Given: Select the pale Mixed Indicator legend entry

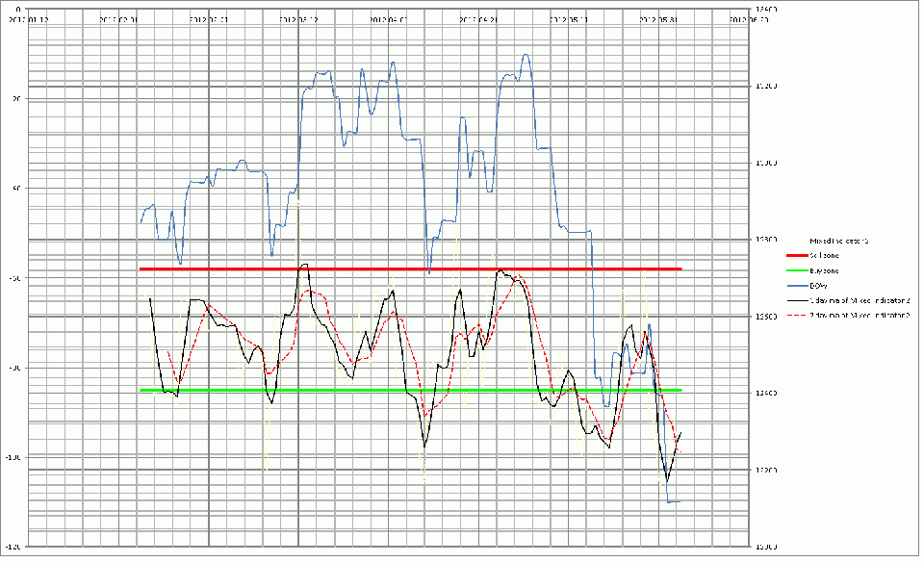Looking at the screenshot, I should point(828,241).
